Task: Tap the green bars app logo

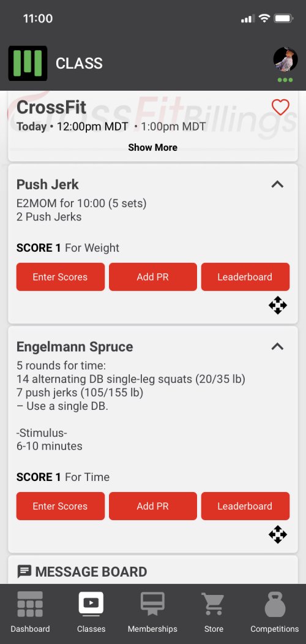Action: (28, 63)
